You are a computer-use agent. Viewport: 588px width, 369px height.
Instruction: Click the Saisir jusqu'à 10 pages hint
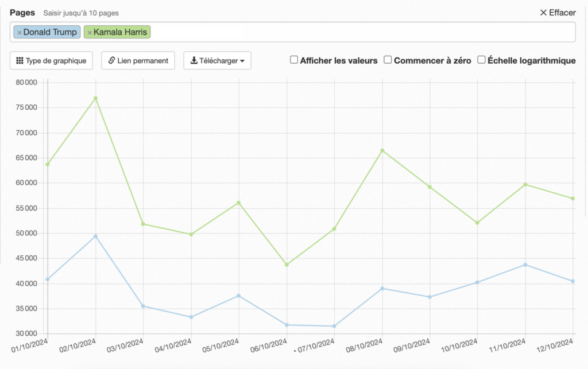[x=81, y=13]
